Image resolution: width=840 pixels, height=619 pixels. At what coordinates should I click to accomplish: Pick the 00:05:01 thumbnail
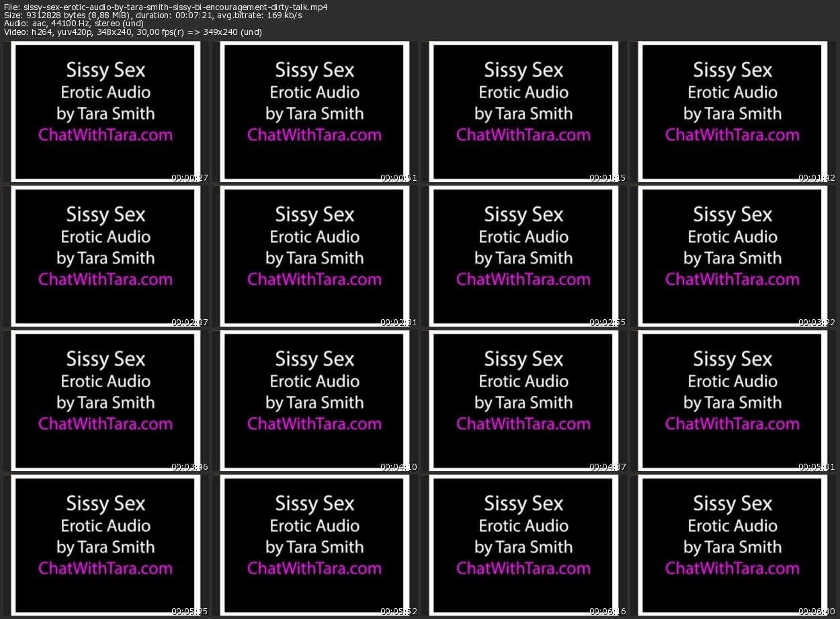click(732, 401)
